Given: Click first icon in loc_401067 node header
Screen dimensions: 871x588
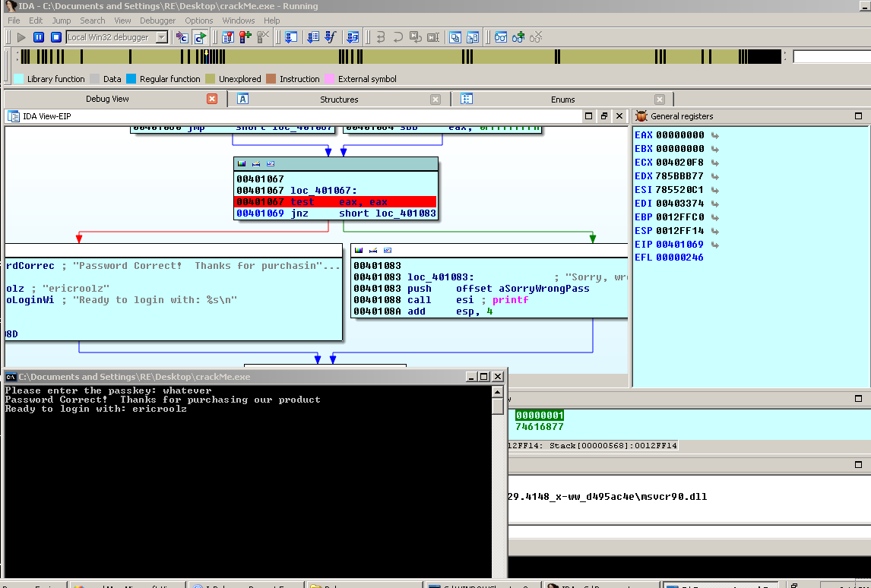Looking at the screenshot, I should (242, 163).
